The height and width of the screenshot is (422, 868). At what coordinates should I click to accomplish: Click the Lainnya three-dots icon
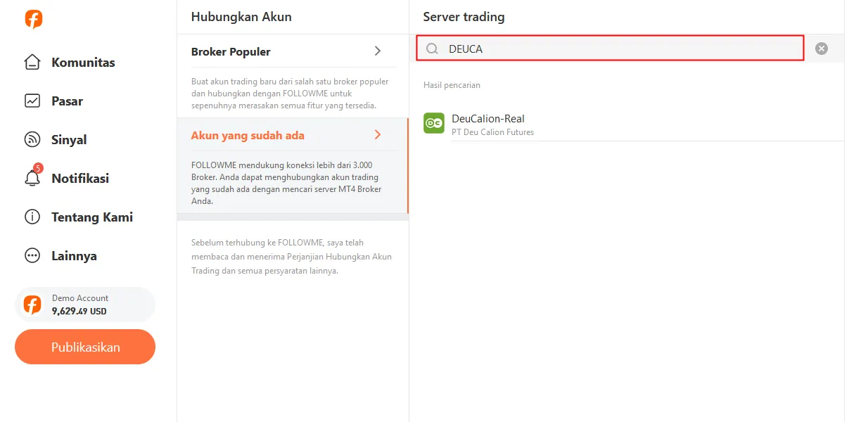coord(32,255)
